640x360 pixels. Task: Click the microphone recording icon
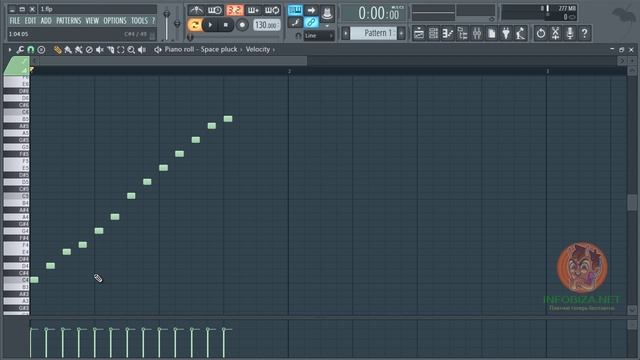point(570,33)
